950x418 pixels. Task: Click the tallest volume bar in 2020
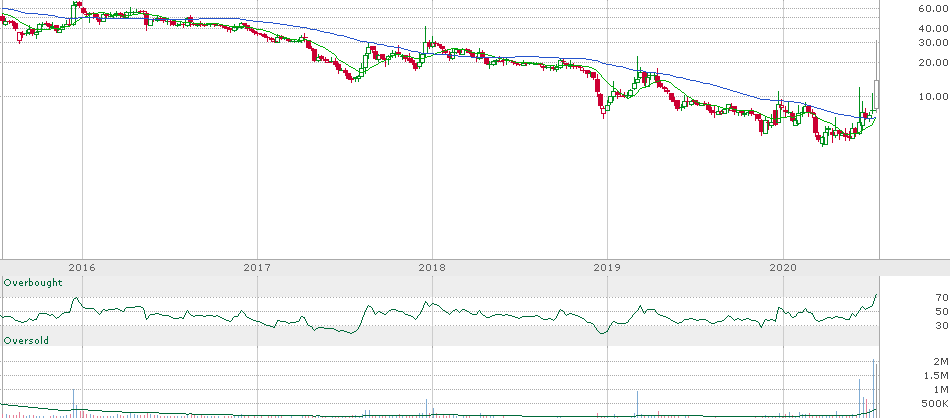coord(873,388)
